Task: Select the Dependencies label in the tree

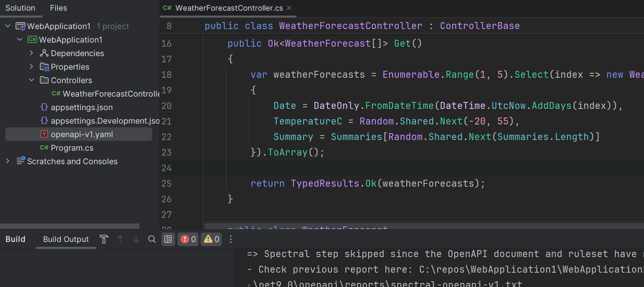Action: pyautogui.click(x=77, y=53)
